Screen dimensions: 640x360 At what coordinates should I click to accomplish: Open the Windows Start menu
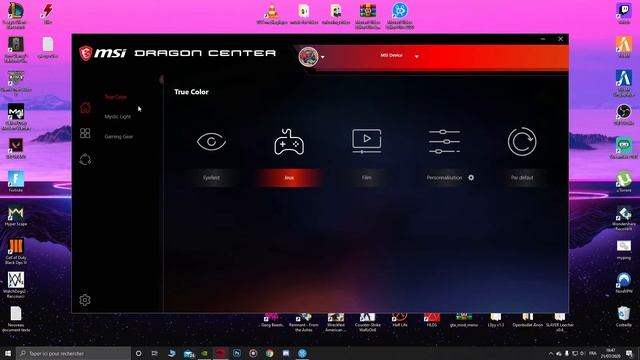coord(8,353)
